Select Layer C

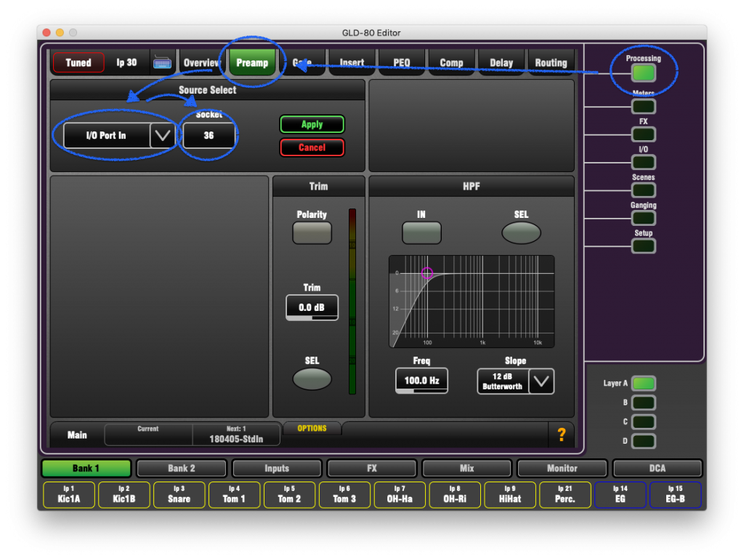tap(644, 422)
